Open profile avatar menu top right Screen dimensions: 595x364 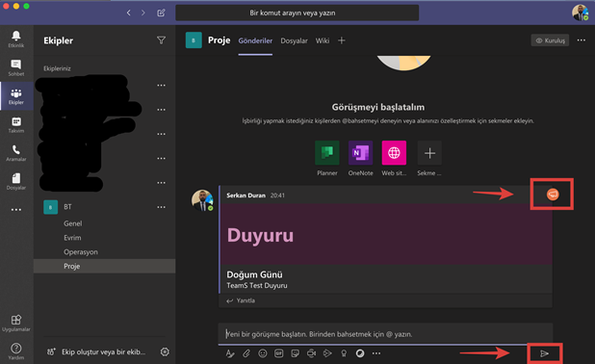pyautogui.click(x=581, y=13)
